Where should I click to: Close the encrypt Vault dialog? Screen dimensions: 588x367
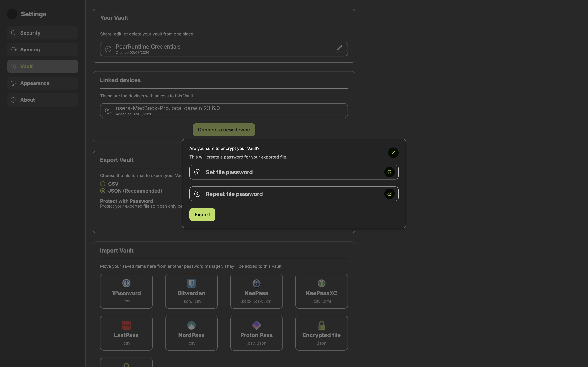(x=393, y=153)
